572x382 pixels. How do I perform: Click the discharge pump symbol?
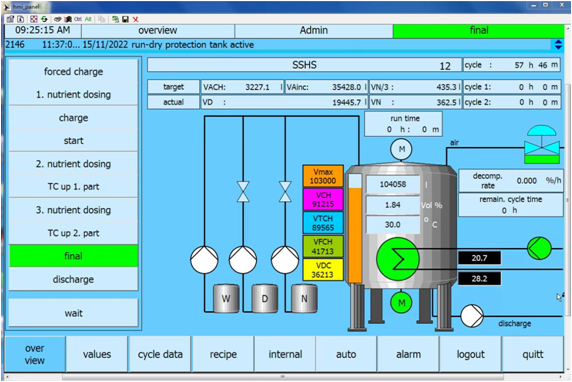[472, 316]
